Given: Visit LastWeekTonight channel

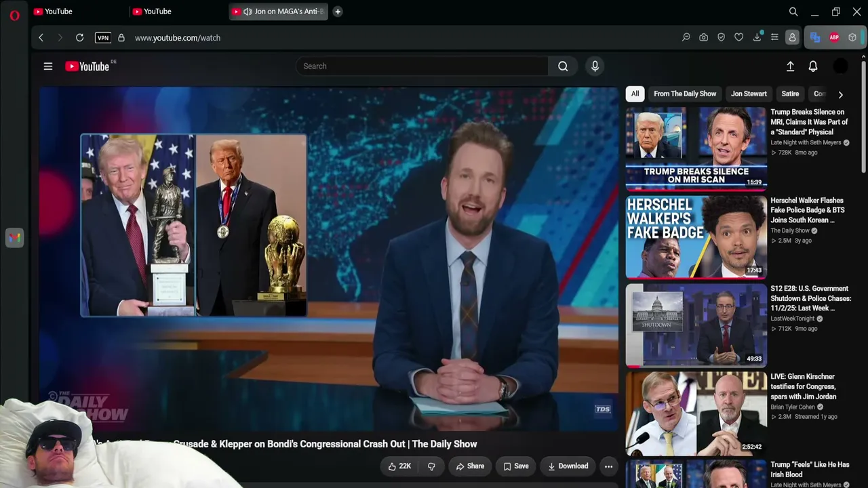Looking at the screenshot, I should [x=793, y=319].
